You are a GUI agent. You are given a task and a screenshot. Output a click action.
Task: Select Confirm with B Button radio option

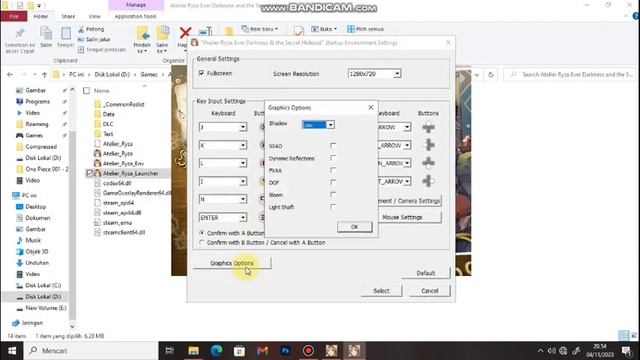point(202,242)
